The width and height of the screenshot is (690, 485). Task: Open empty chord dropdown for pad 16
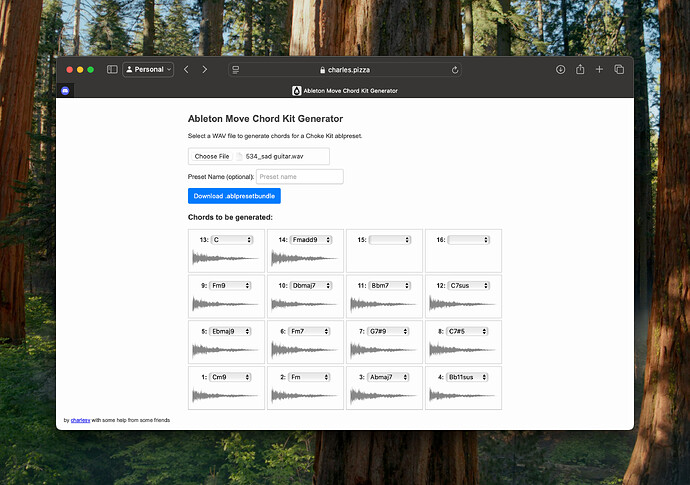pyautogui.click(x=469, y=240)
